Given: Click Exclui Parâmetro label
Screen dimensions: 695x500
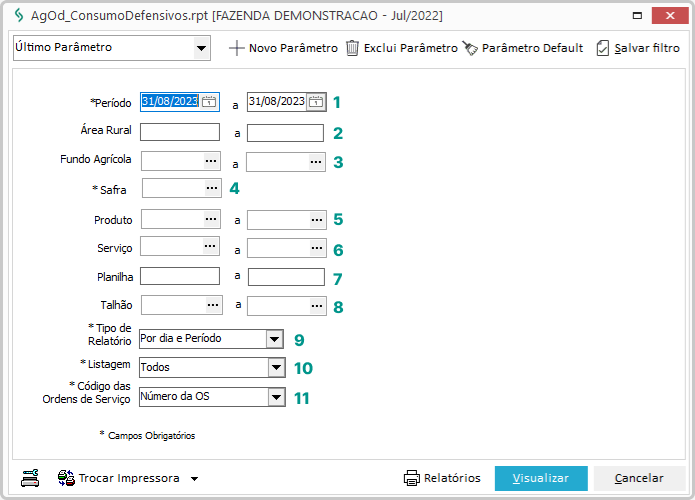Looking at the screenshot, I should click(x=411, y=48).
